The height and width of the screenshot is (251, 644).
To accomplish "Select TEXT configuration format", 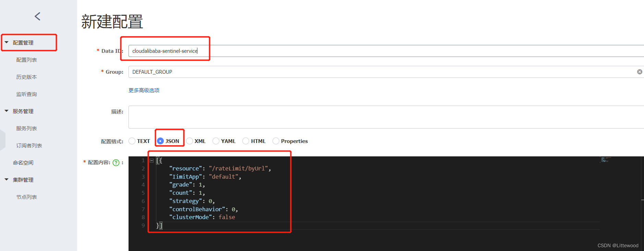I will click(132, 141).
